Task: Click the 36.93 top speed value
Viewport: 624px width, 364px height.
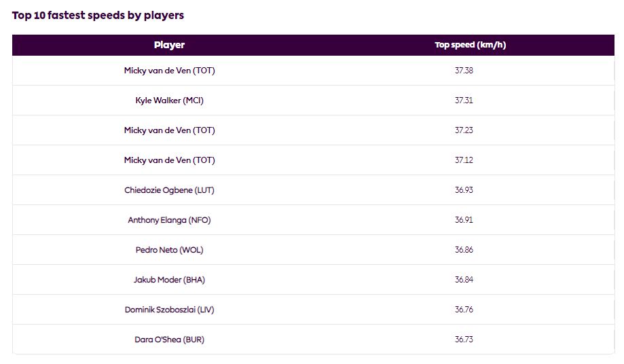Action: pos(464,190)
